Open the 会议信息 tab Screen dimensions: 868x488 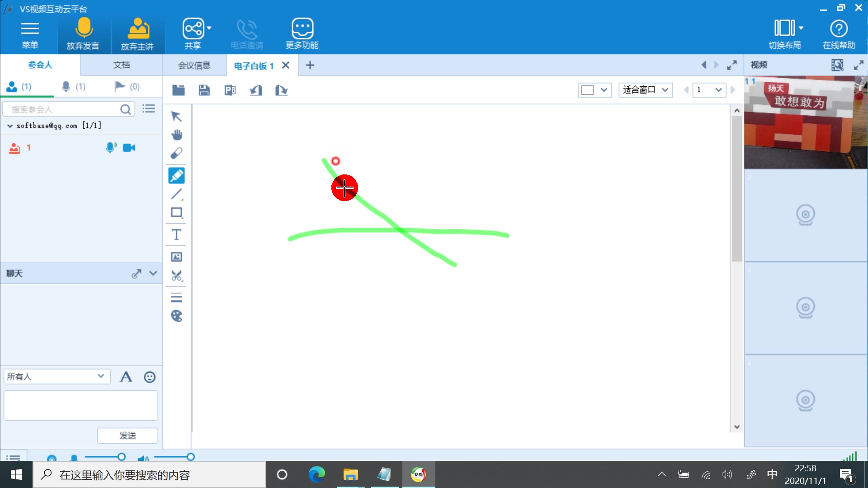click(x=194, y=66)
